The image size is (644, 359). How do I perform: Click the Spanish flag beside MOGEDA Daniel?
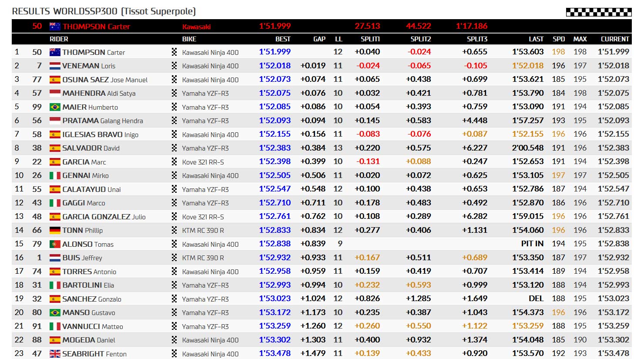click(x=55, y=340)
